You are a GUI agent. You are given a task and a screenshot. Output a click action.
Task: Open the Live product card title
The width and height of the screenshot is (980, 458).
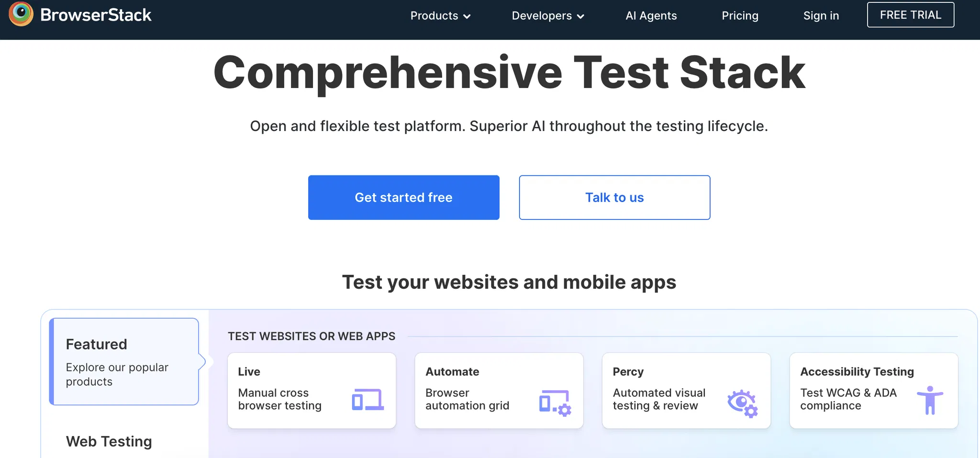point(249,371)
